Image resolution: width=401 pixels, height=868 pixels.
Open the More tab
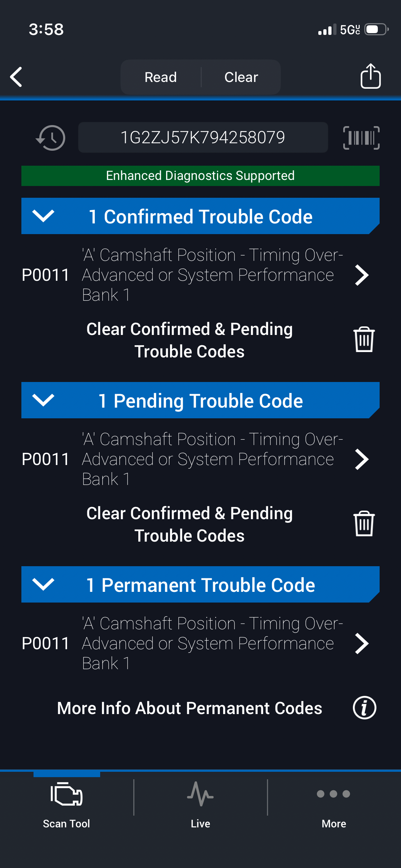(x=334, y=802)
